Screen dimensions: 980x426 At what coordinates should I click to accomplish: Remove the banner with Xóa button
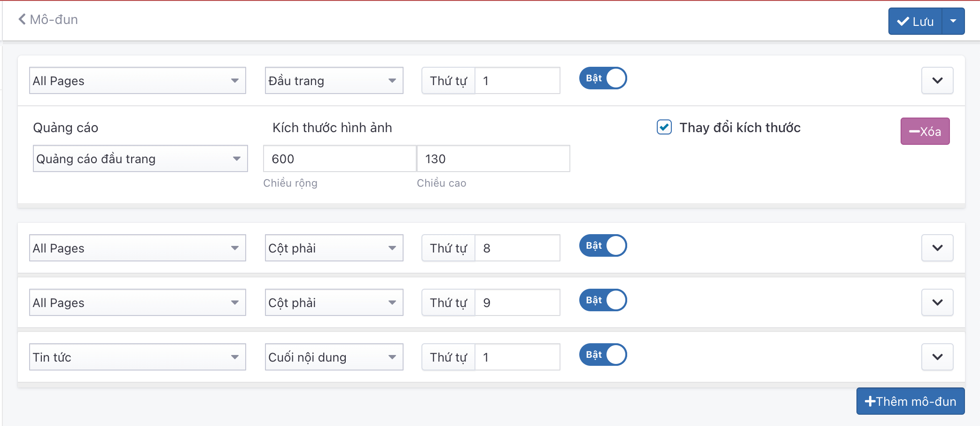(x=925, y=131)
